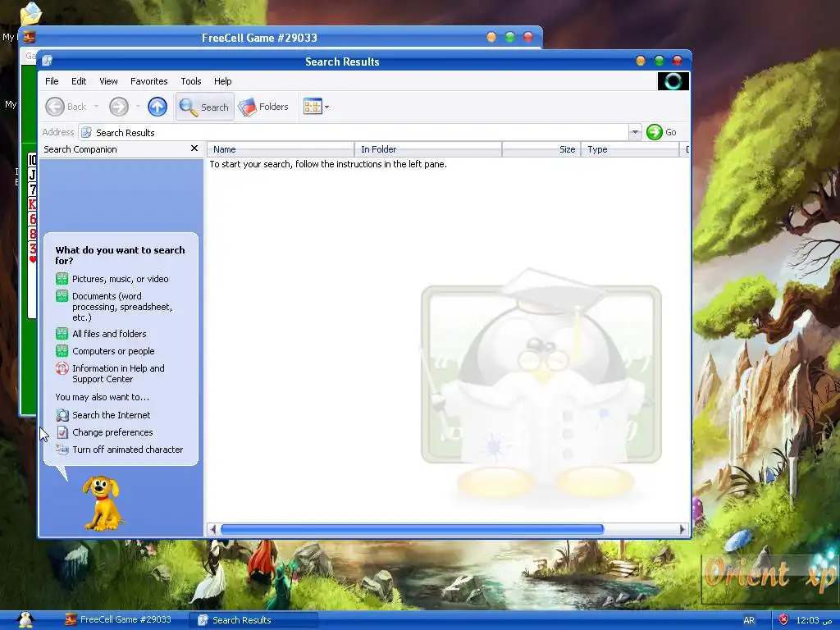840x630 pixels.
Task: Expand the Address bar dropdown
Action: [635, 132]
